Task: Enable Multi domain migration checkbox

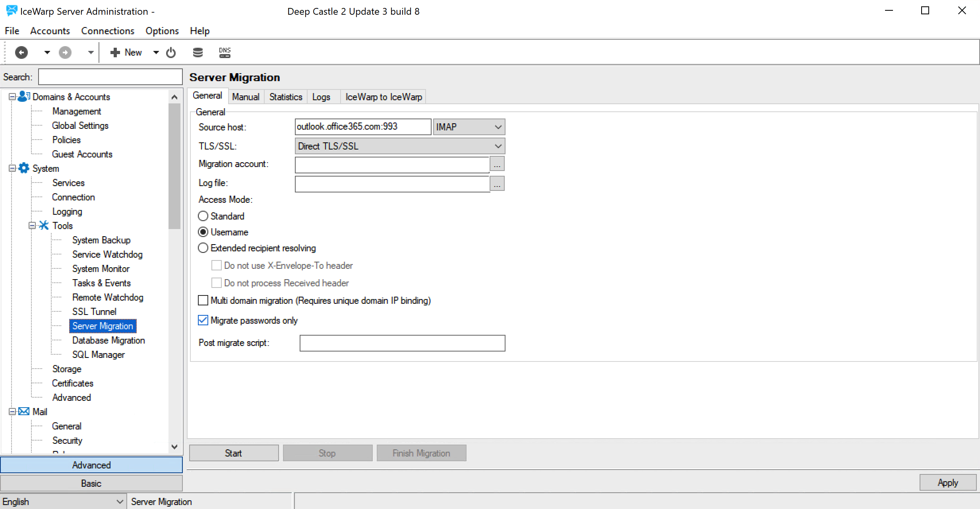Action: (x=203, y=300)
